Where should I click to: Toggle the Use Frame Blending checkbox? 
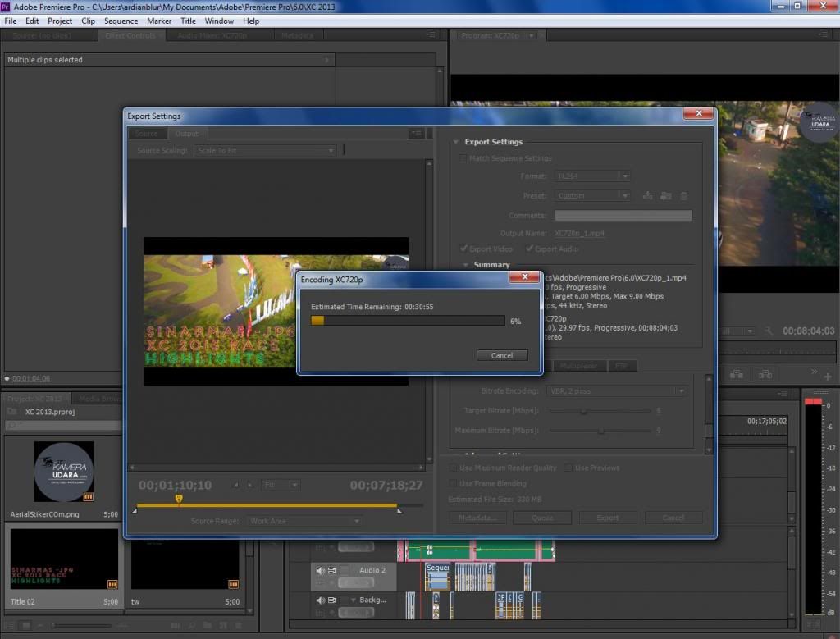pos(453,483)
